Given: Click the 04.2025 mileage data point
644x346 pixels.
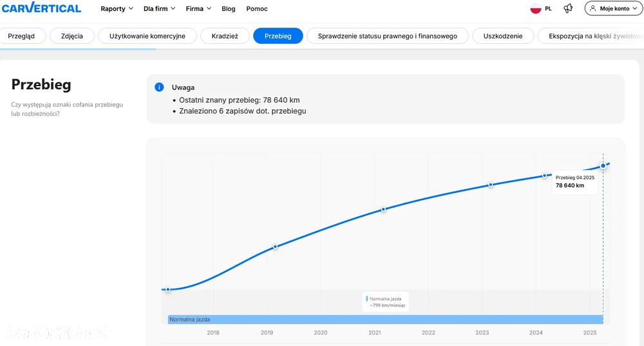Looking at the screenshot, I should click(603, 166).
